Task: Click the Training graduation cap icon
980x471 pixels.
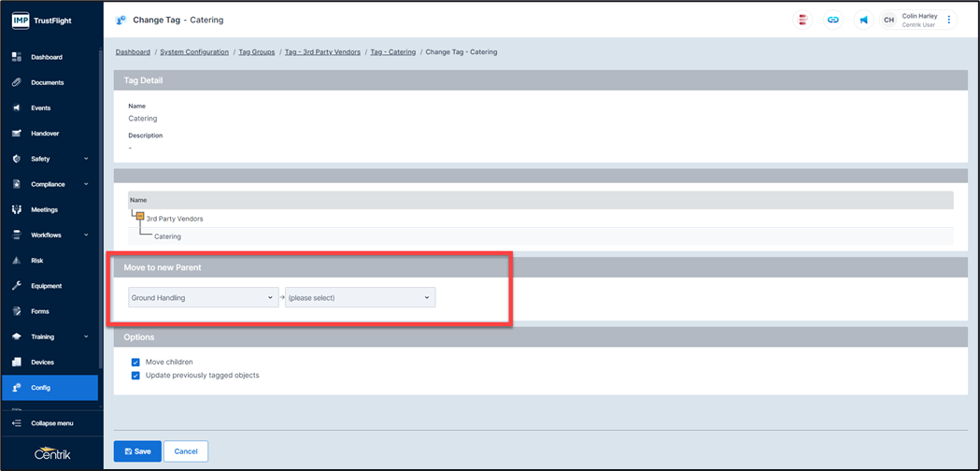Action: (17, 336)
